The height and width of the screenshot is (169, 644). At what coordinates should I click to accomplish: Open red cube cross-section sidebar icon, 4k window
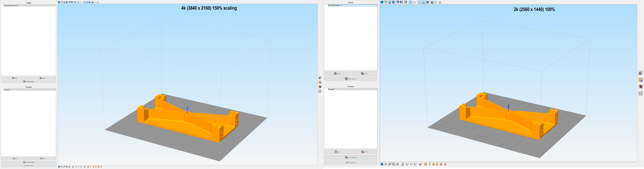click(320, 87)
